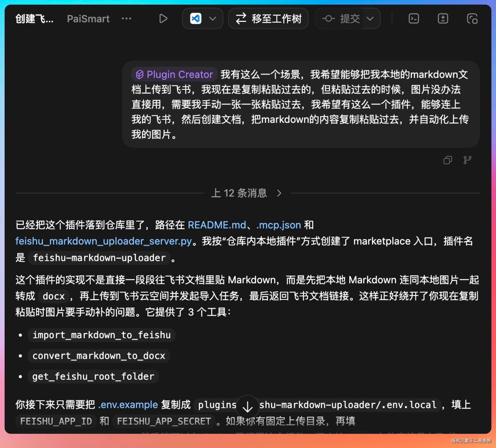
Task: Expand the 提交 commit options chevron
Action: point(370,19)
